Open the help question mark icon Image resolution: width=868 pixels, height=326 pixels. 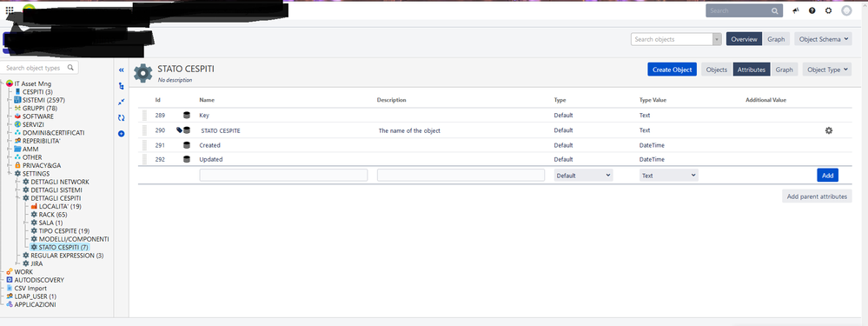pos(812,10)
